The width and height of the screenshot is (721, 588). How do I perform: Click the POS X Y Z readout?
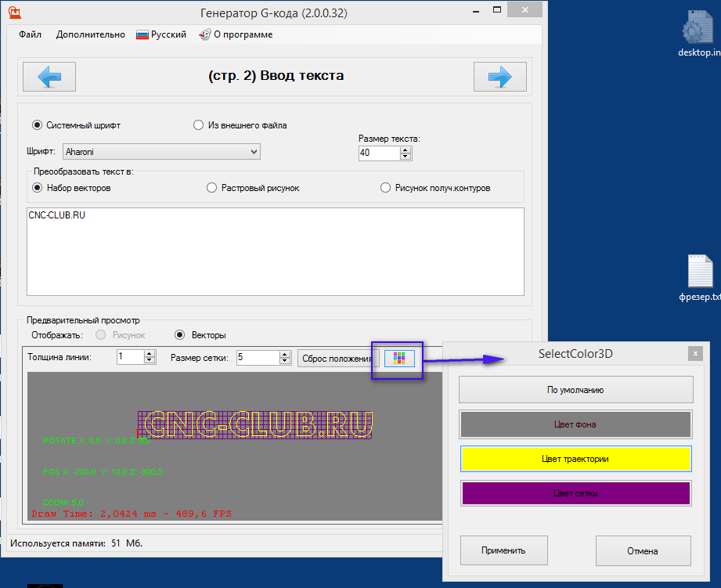pyautogui.click(x=103, y=471)
